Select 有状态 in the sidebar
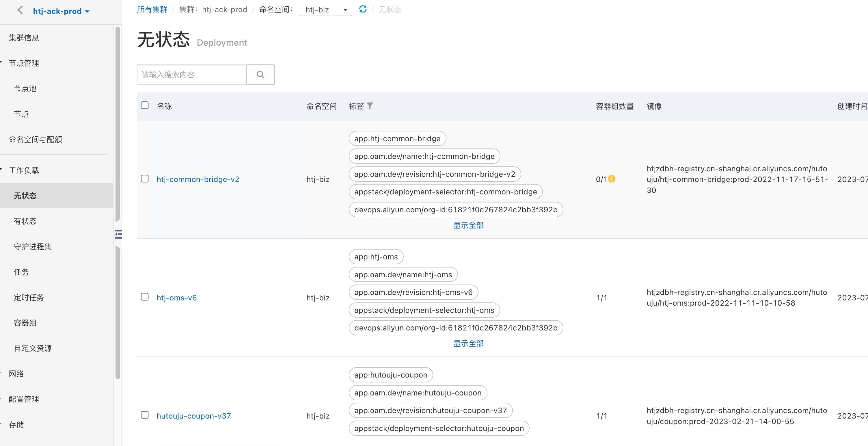Viewport: 868px width, 446px height. [25, 221]
